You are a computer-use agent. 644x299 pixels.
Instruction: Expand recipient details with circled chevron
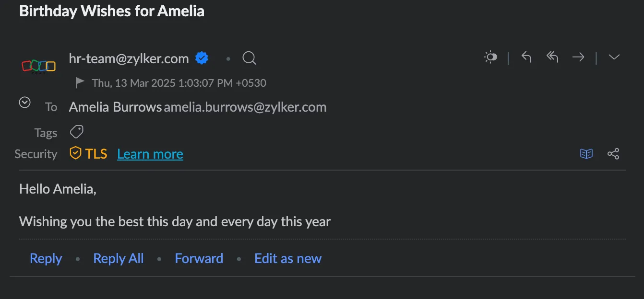pos(25,103)
